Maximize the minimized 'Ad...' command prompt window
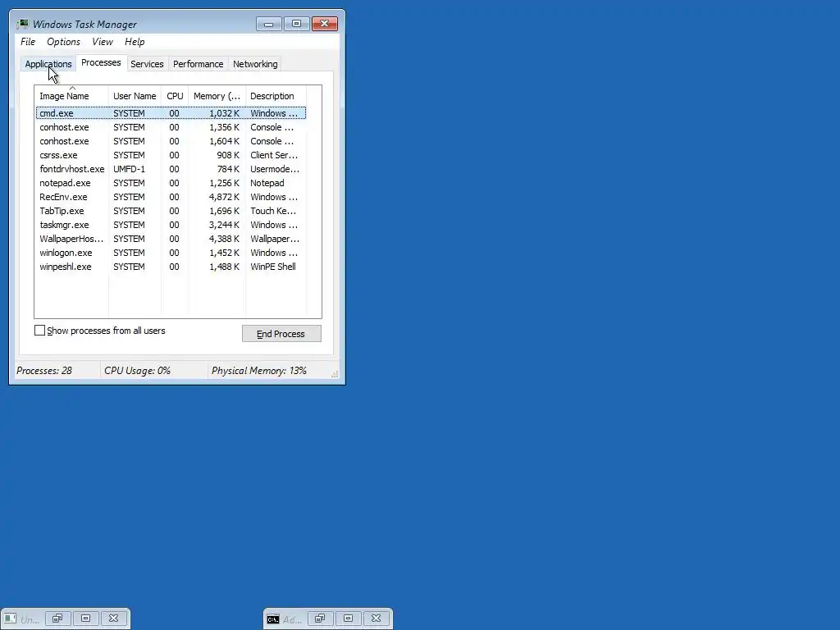 [x=348, y=619]
